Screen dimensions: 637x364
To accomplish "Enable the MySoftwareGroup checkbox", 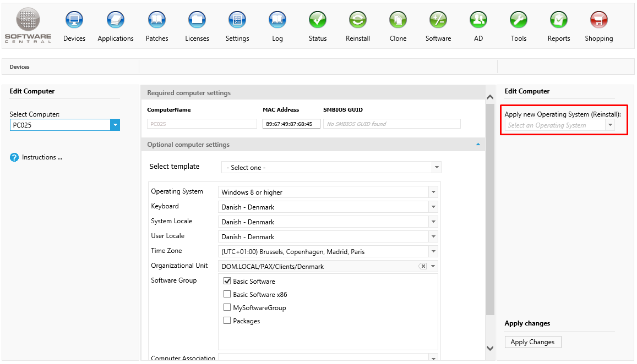I will click(x=227, y=307).
